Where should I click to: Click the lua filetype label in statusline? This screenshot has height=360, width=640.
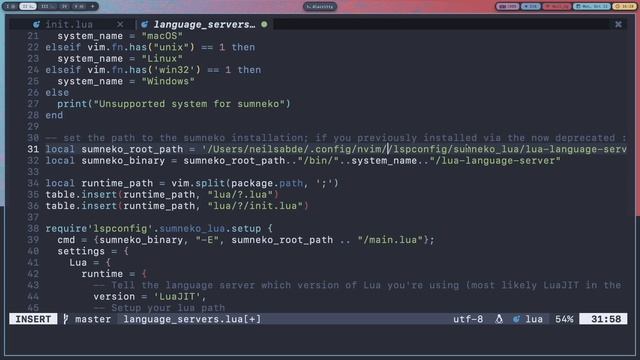[x=534, y=319]
